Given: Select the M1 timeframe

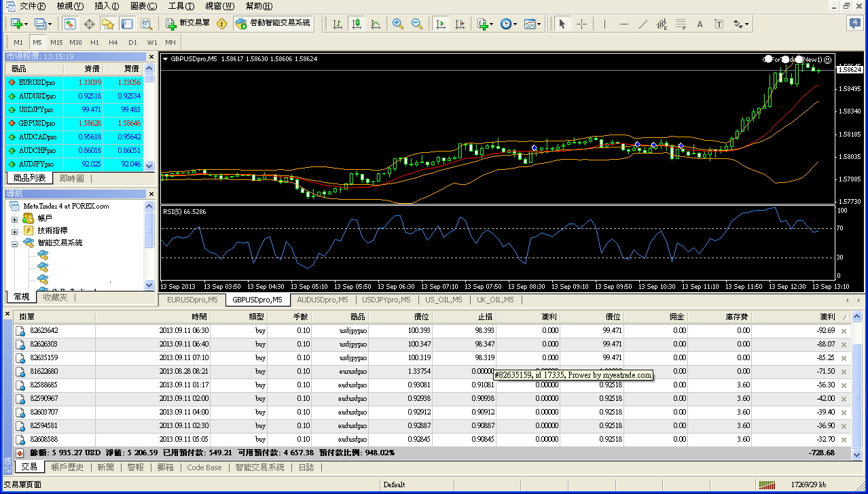Looking at the screenshot, I should coord(18,42).
